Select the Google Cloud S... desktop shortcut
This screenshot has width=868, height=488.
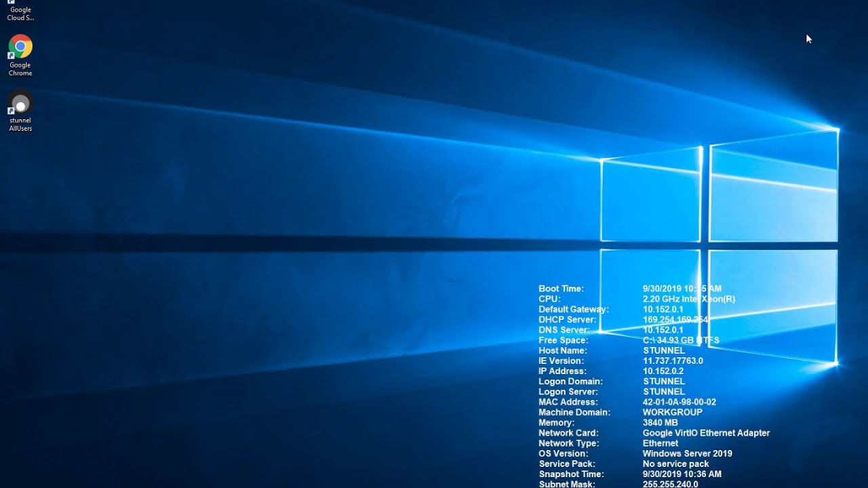pos(20,11)
